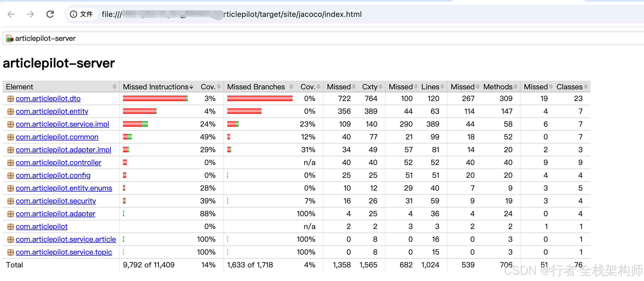The height and width of the screenshot is (281, 644).
Task: Click package icon next to com.articlepilot.config
Action: point(10,175)
